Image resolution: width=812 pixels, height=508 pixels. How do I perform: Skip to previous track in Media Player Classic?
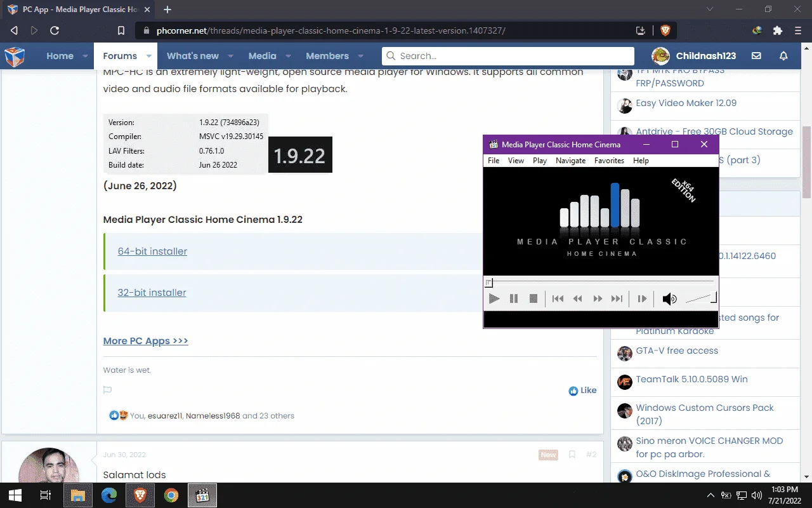click(x=558, y=299)
